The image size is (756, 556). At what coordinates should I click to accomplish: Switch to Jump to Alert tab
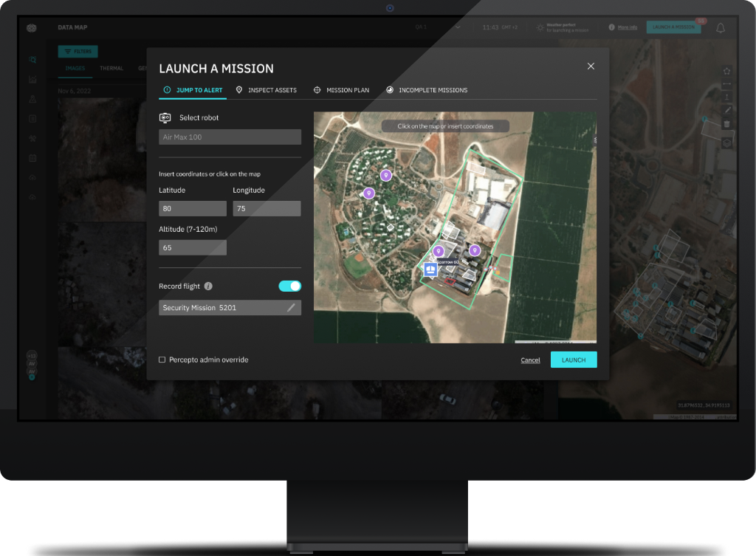pos(193,90)
